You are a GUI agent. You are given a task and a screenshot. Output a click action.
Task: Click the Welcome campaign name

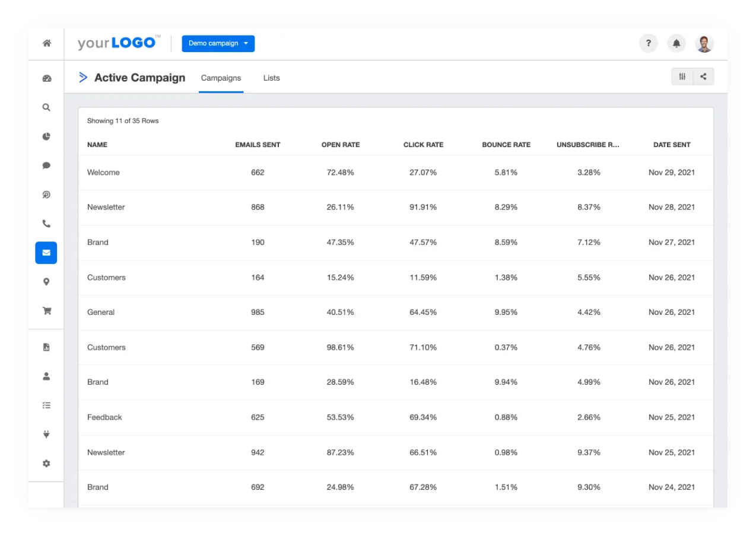pyautogui.click(x=103, y=173)
